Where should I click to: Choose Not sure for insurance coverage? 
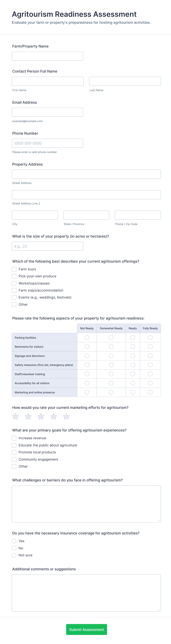click(x=14, y=555)
